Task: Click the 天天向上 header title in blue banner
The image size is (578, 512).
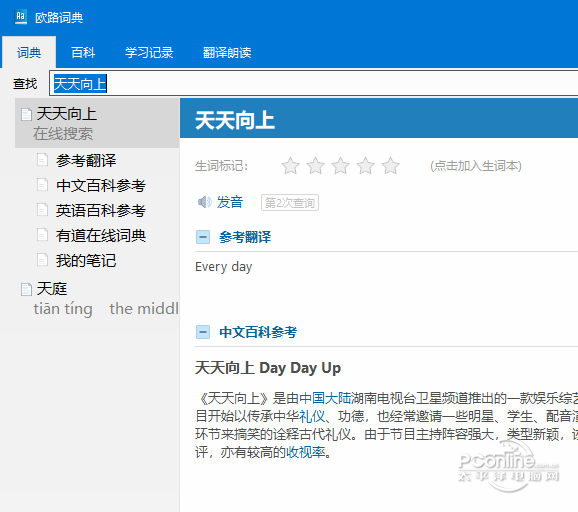Action: tap(235, 121)
